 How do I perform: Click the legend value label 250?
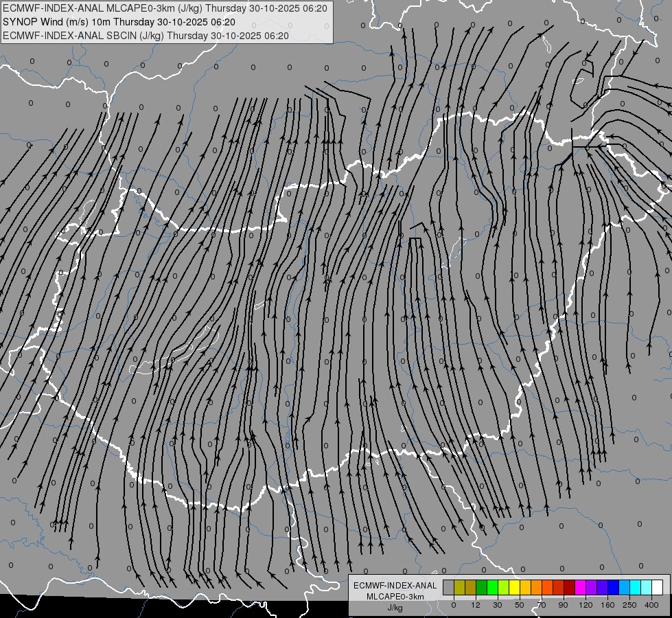pyautogui.click(x=629, y=605)
